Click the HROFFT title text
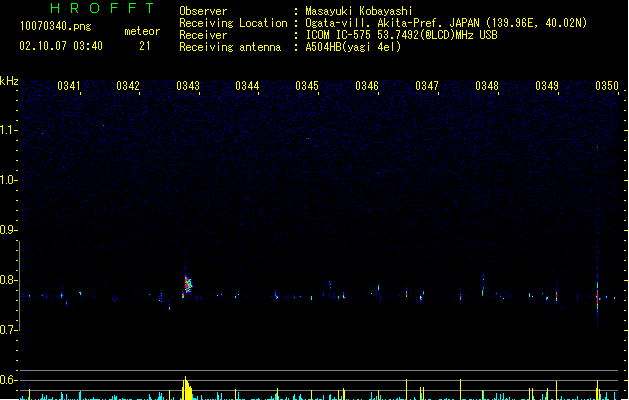 click(102, 8)
